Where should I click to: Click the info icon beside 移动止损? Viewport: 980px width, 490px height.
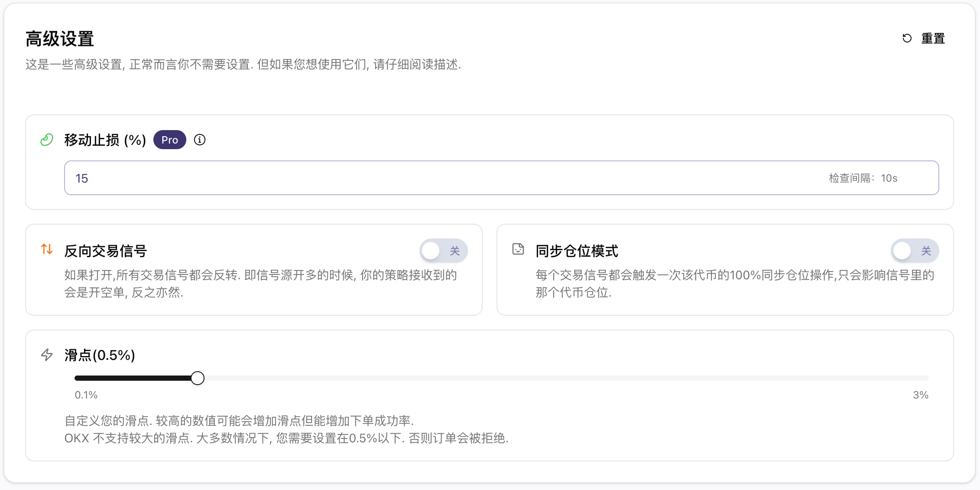199,140
